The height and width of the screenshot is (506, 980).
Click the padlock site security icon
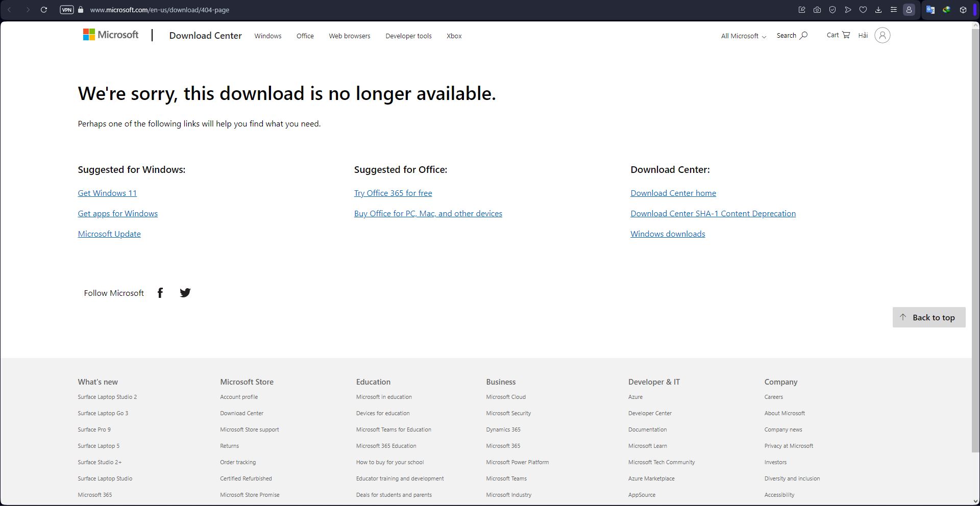pyautogui.click(x=81, y=10)
